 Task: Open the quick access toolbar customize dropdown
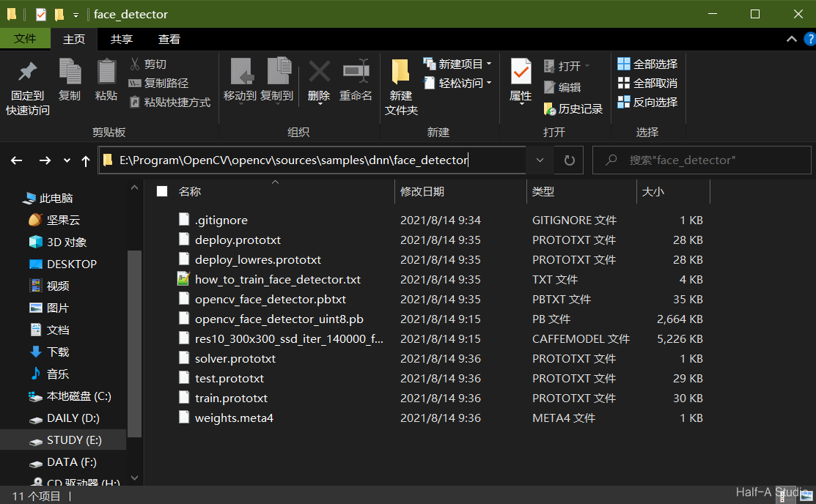pos(76,15)
